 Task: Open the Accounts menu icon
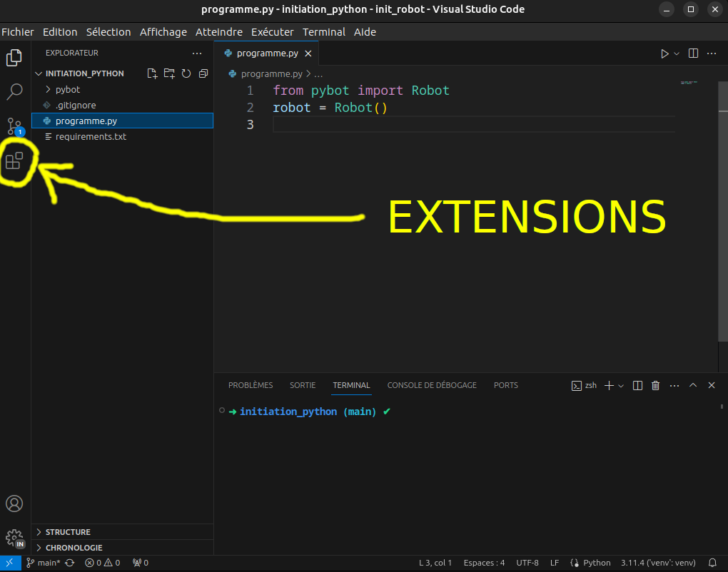pos(14,504)
